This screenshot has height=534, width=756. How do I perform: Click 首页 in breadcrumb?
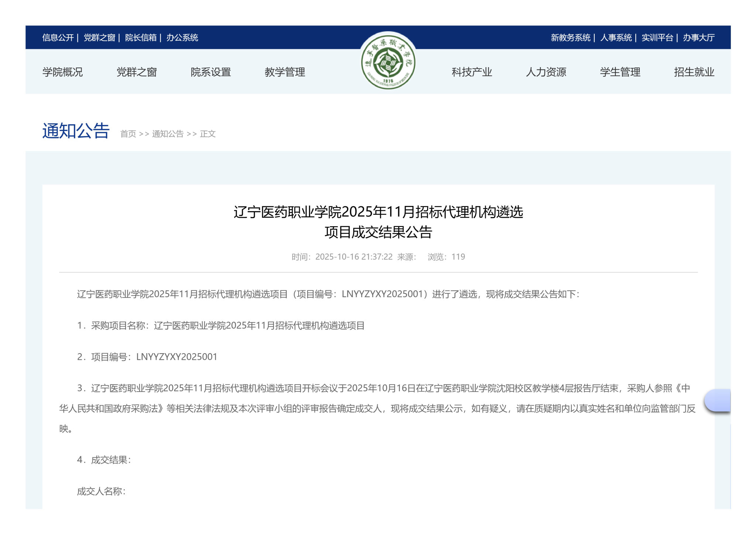tap(128, 134)
